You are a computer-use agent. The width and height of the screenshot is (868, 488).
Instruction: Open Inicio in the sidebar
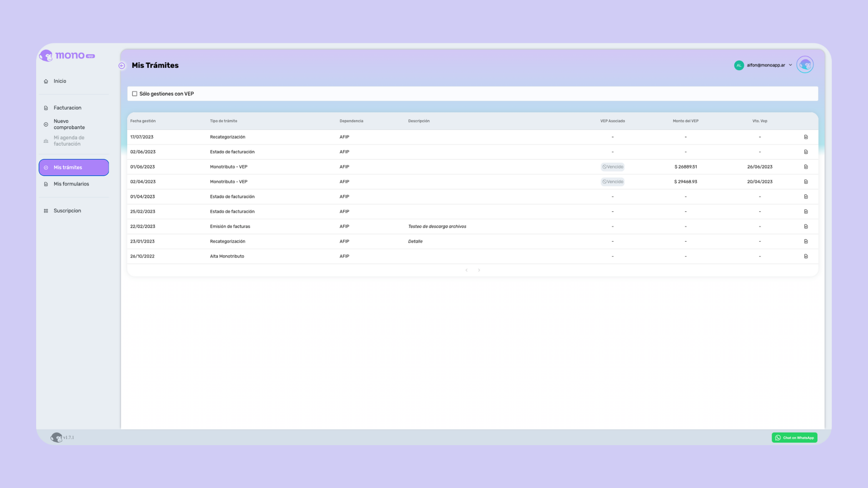(x=60, y=81)
